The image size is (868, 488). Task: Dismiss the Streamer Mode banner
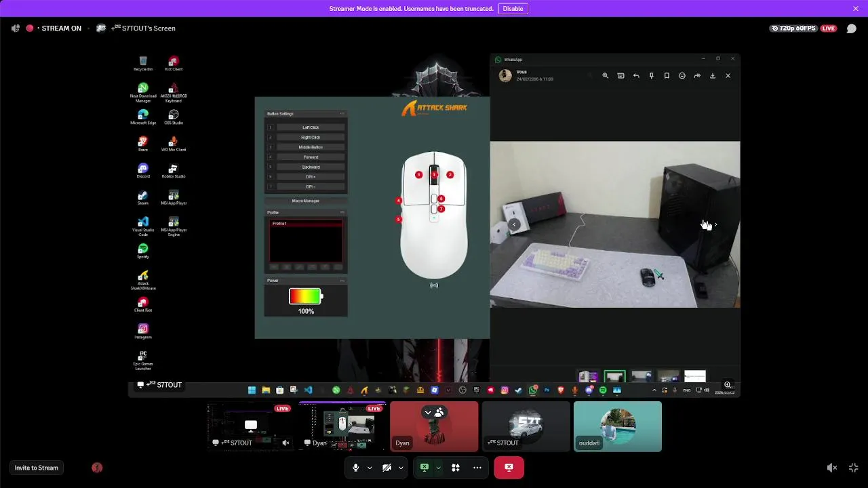click(x=856, y=9)
